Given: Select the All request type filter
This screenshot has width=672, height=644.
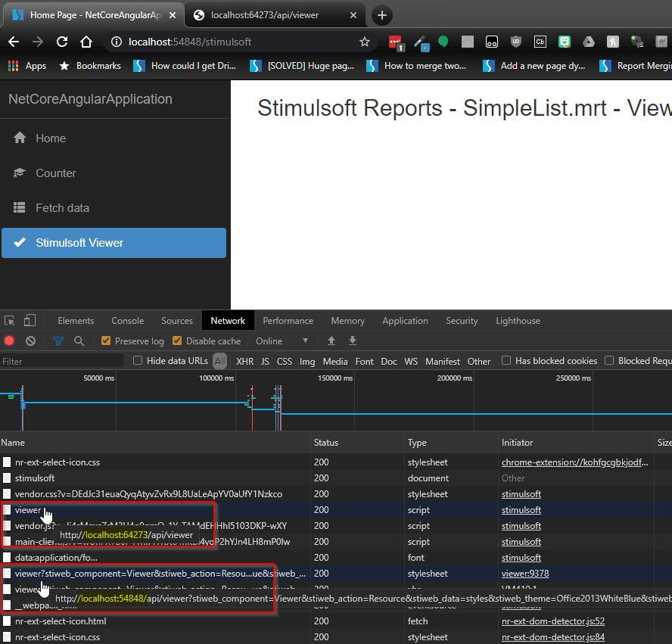Looking at the screenshot, I should [220, 361].
